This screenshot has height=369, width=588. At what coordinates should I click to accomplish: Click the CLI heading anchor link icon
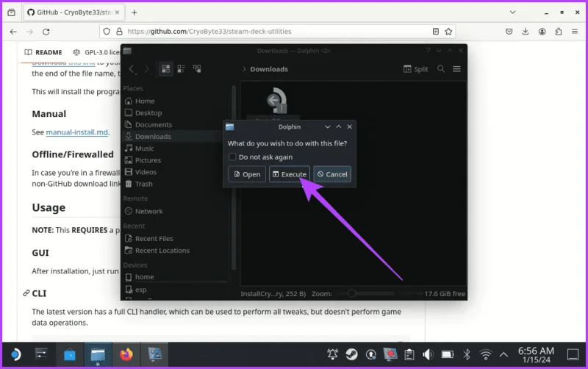coord(26,293)
